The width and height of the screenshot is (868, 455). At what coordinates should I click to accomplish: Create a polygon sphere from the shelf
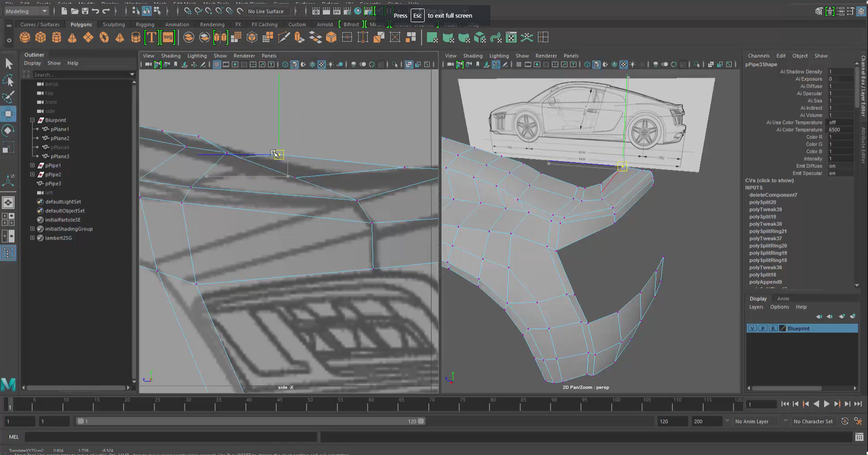[25, 38]
